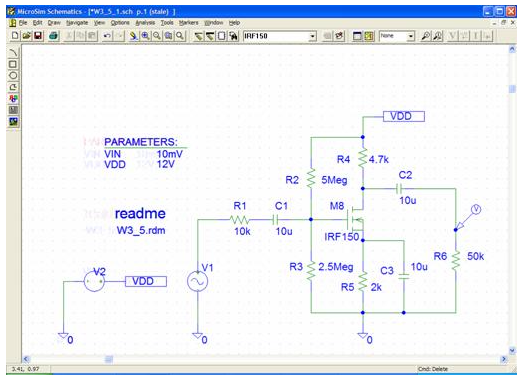
Task: Click the Undo arrow icon
Action: coord(107,36)
